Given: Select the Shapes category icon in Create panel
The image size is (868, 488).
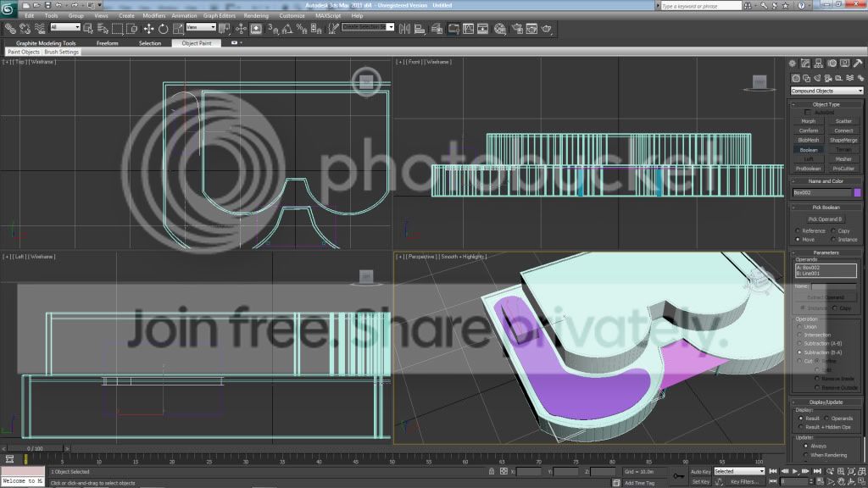Looking at the screenshot, I should point(807,79).
